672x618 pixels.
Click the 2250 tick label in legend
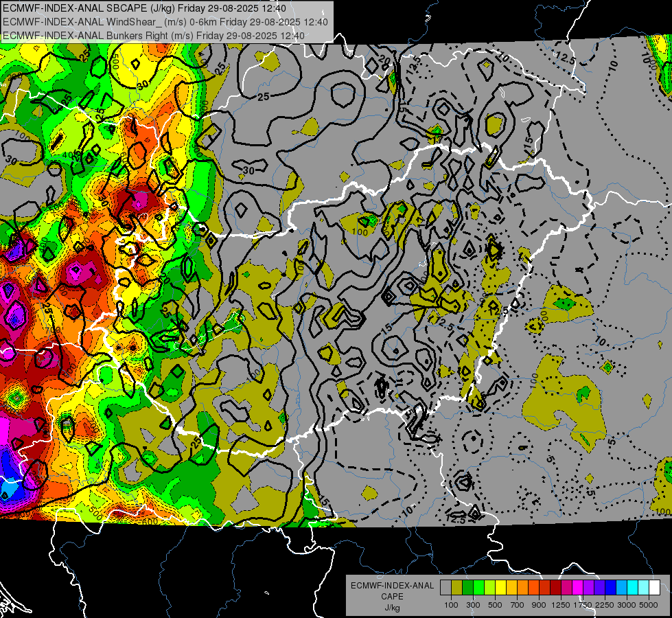[x=605, y=605]
